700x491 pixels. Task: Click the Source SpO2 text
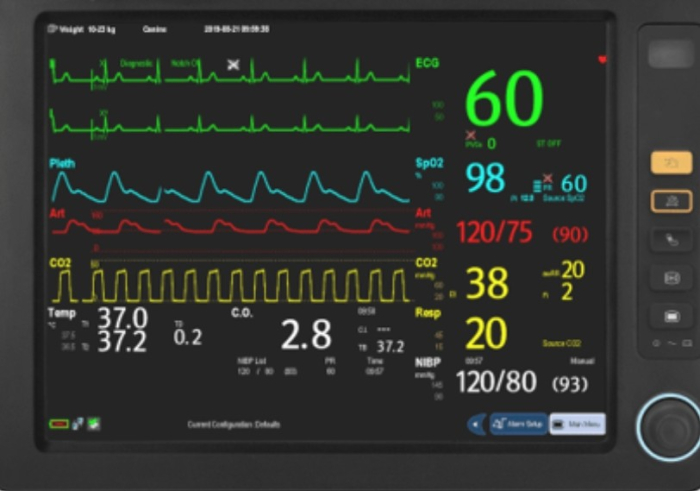coord(563,198)
